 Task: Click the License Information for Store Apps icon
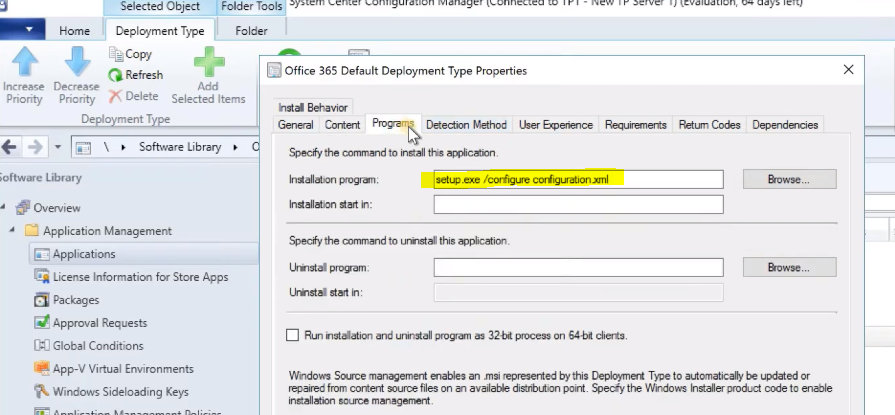pyautogui.click(x=42, y=277)
